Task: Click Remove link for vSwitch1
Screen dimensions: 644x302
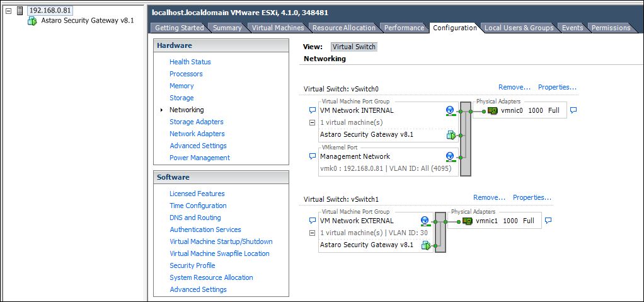Action: click(x=489, y=197)
